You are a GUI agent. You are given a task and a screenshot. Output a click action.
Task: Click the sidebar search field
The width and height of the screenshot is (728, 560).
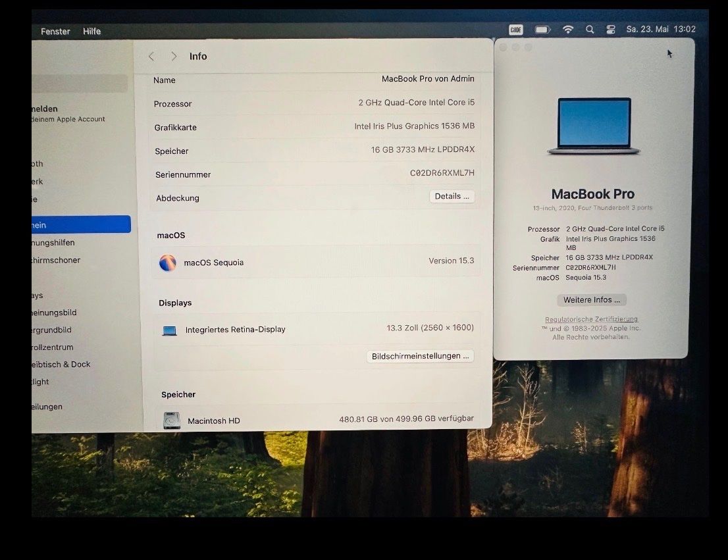tap(80, 84)
